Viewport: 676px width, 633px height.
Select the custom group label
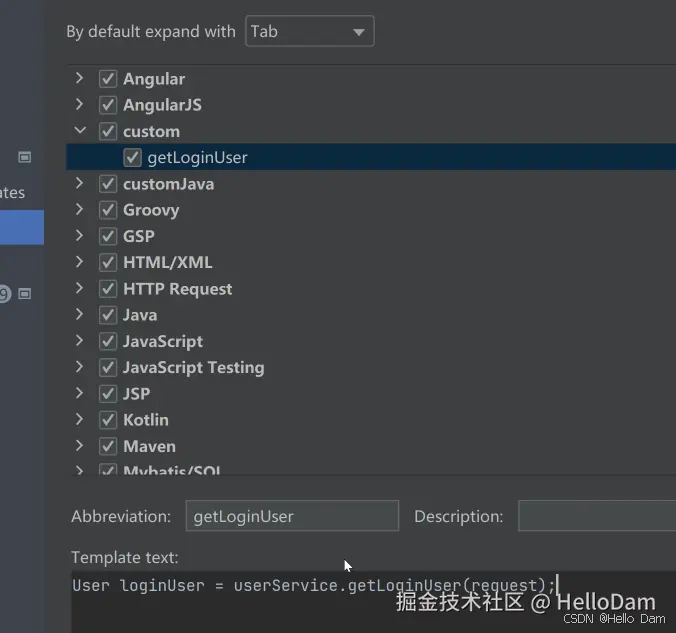coord(151,132)
